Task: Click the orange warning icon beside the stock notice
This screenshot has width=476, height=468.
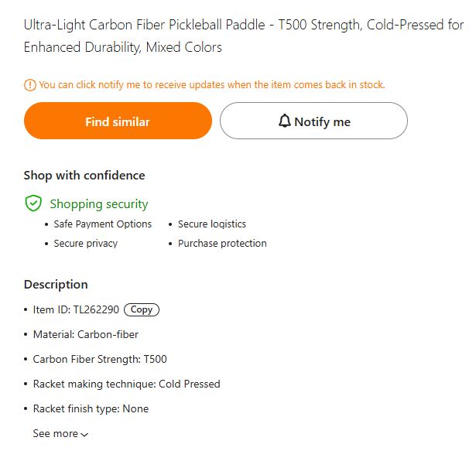Action: tap(30, 85)
